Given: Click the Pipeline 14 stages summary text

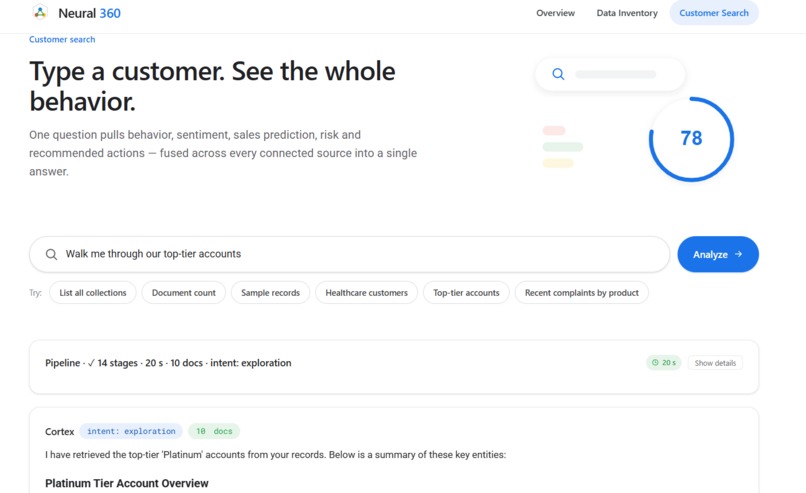Looking at the screenshot, I should click(168, 363).
